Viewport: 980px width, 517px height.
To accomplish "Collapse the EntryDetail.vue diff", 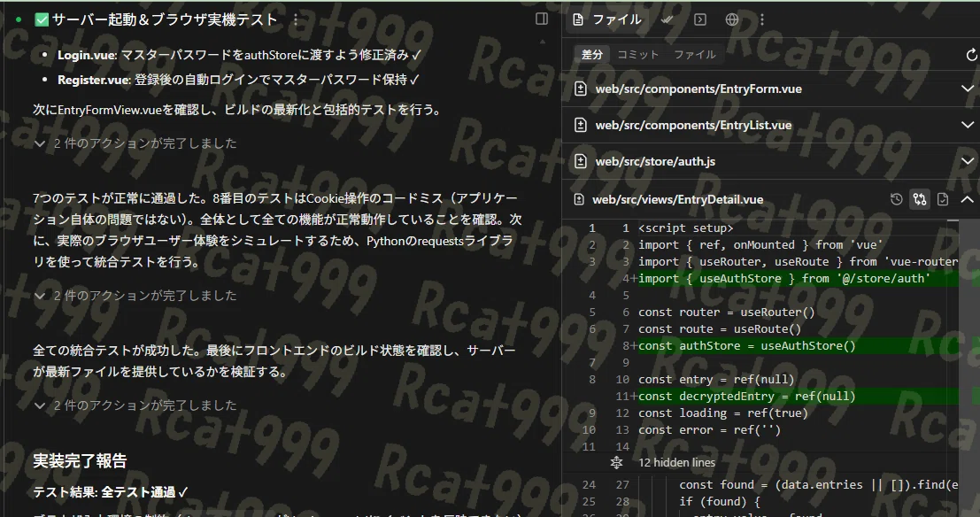I will (967, 199).
